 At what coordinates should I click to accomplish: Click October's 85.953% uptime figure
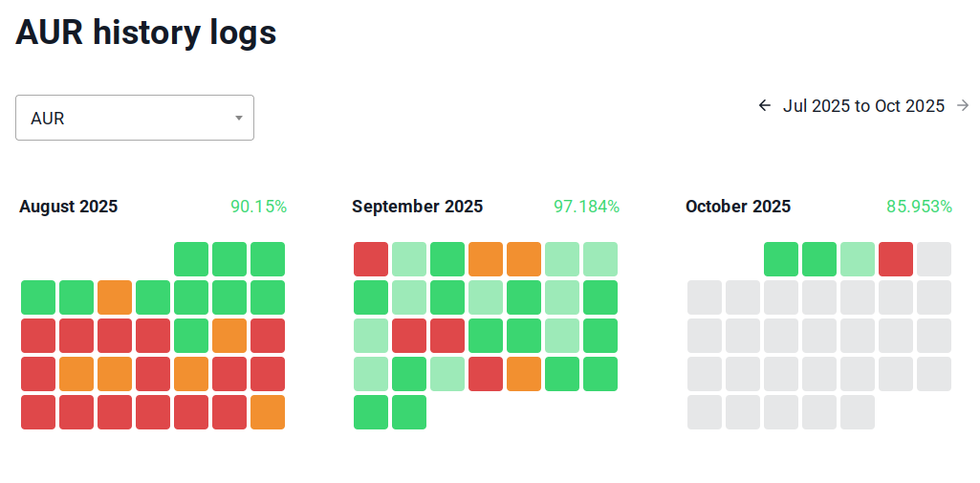coord(919,207)
